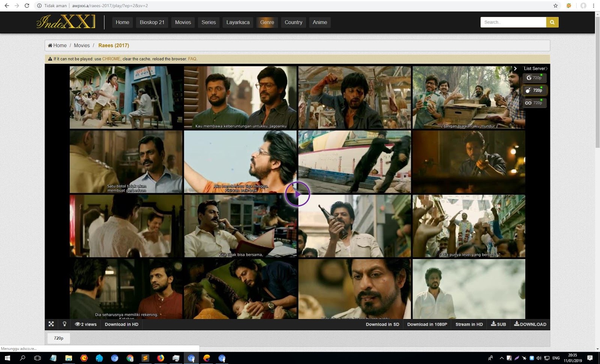Select the infinity 720p server
The width and height of the screenshot is (600, 364).
point(534,103)
